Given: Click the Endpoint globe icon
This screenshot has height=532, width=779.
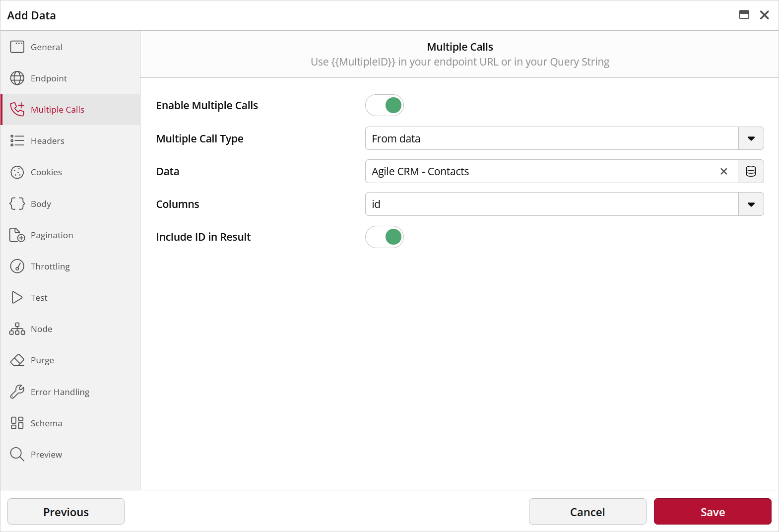Looking at the screenshot, I should [x=17, y=78].
